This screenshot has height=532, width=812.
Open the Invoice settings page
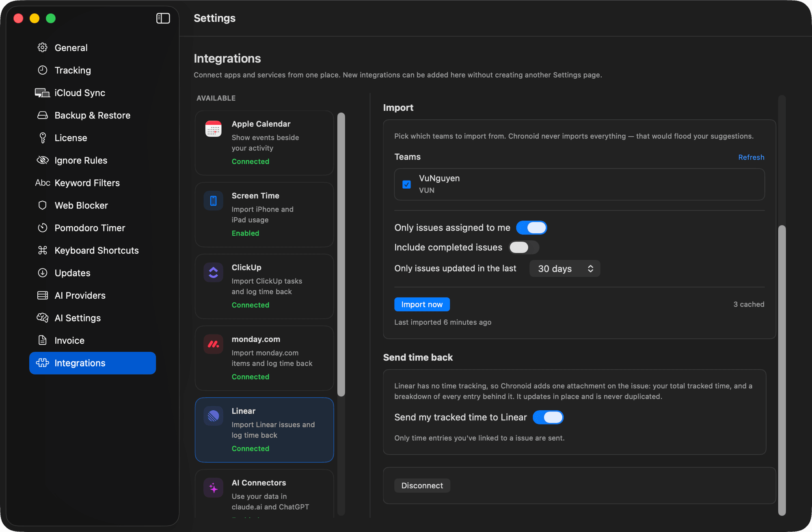93,340
